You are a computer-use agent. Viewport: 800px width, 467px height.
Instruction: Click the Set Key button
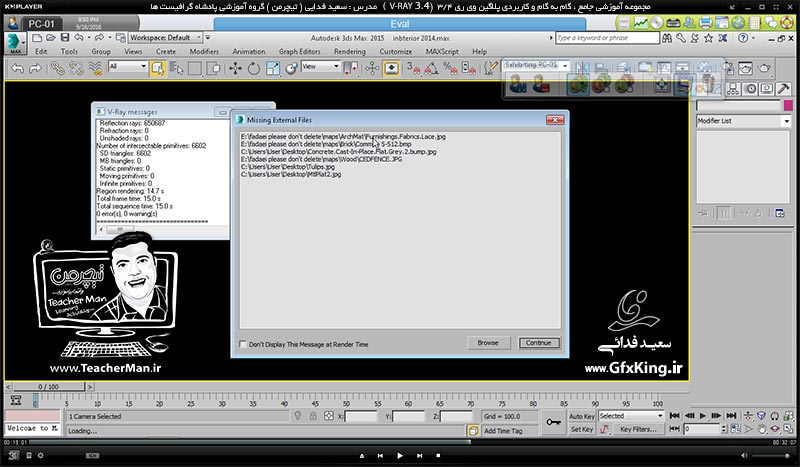[x=581, y=429]
